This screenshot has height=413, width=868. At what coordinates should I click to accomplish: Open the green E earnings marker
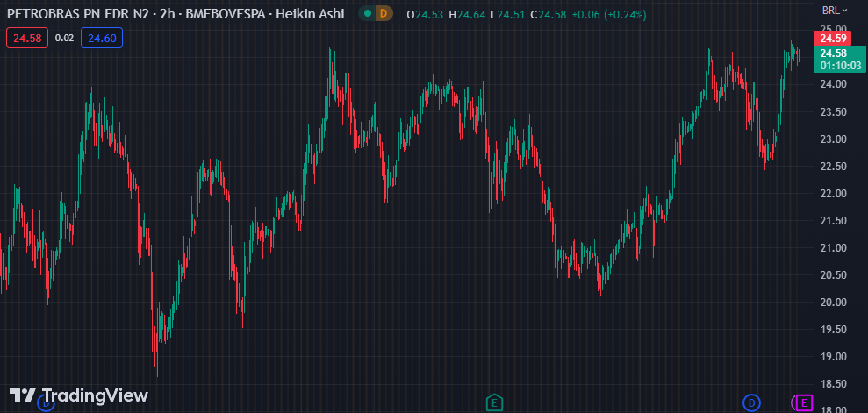click(494, 403)
